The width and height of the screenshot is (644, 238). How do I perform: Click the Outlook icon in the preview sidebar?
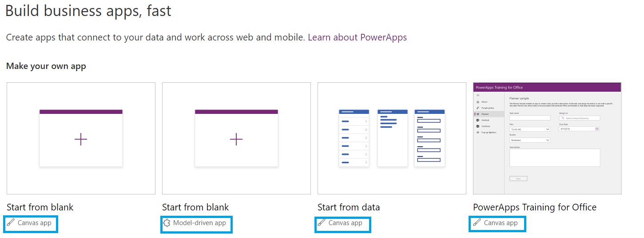pyautogui.click(x=477, y=120)
